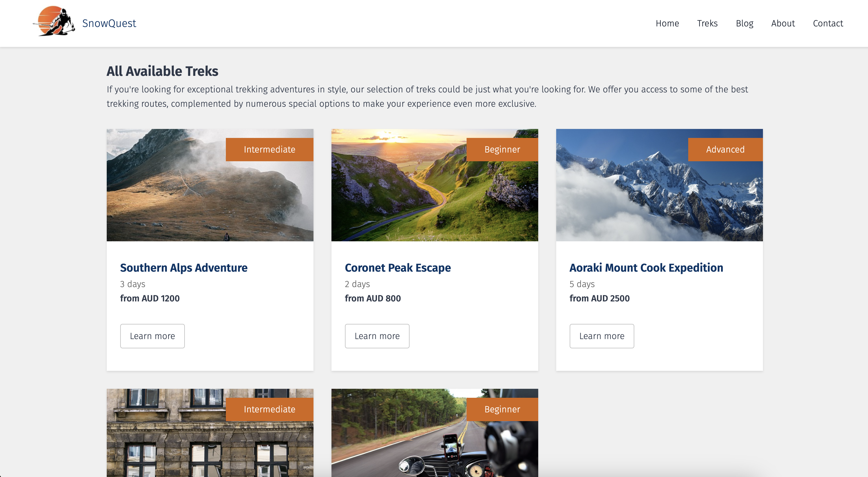Click the Beginner badge on fifth trek
Screen dimensions: 868x477
pyautogui.click(x=502, y=410)
